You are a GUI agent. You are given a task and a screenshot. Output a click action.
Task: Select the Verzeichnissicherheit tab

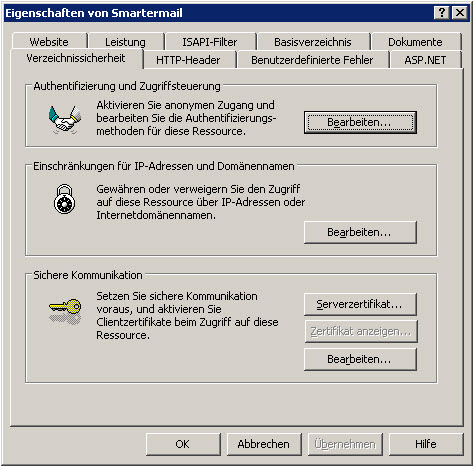point(76,58)
